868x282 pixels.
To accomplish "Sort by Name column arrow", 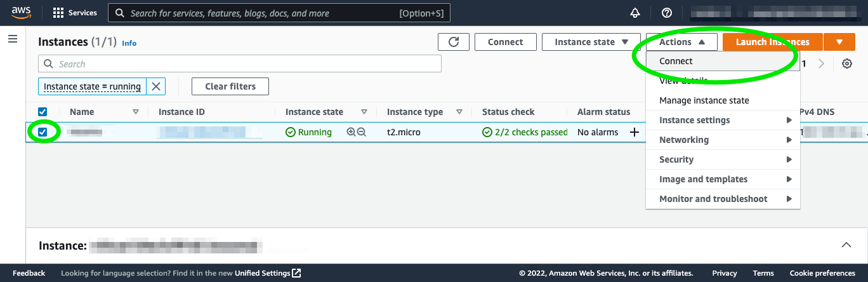I will tap(136, 112).
